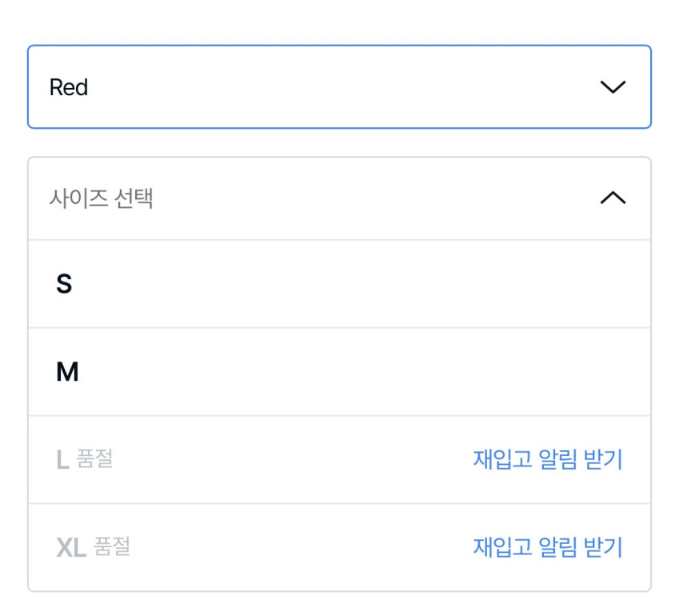Click the selected "Red" value text

coord(69,87)
